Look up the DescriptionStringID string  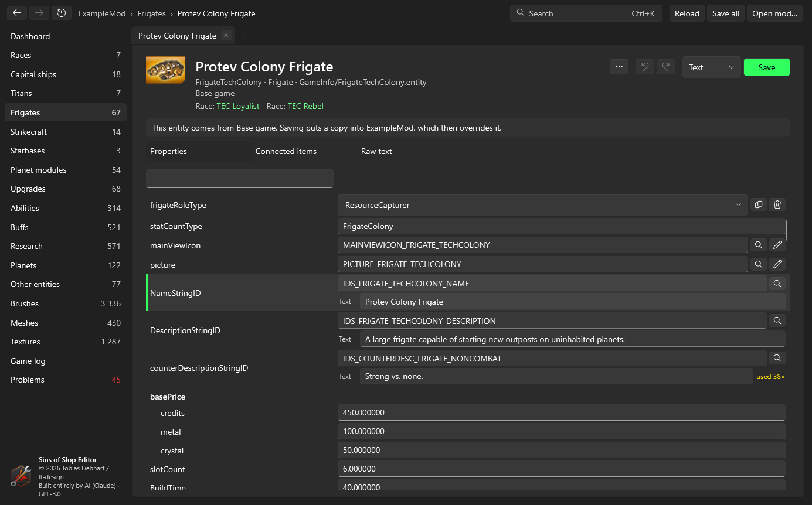pos(777,320)
